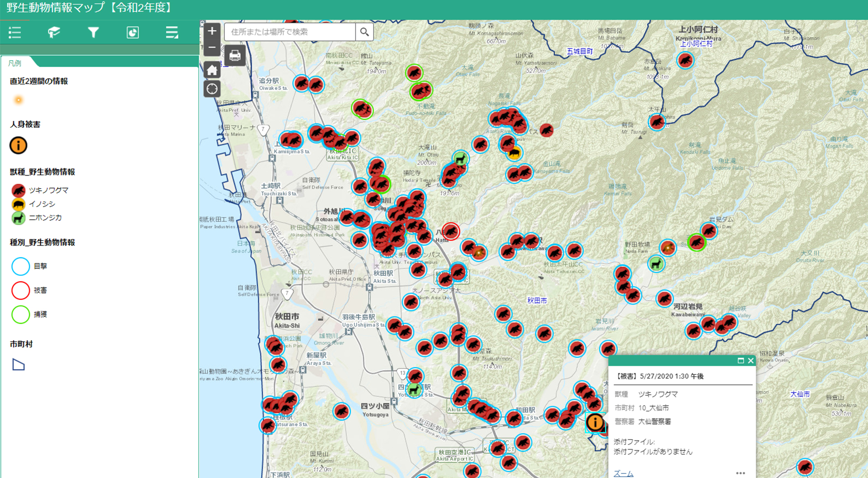This screenshot has height=478, width=868.
Task: Maximize the popup information window
Action: [741, 360]
